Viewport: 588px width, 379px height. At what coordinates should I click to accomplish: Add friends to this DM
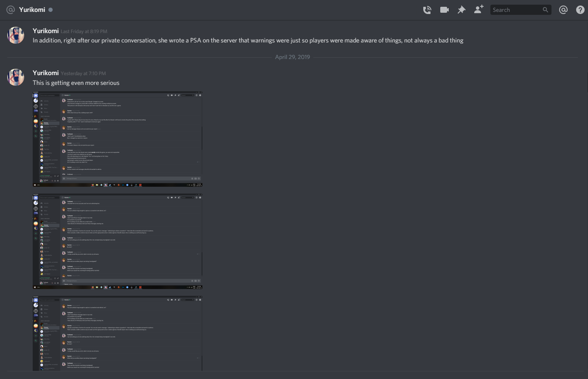[x=478, y=9]
